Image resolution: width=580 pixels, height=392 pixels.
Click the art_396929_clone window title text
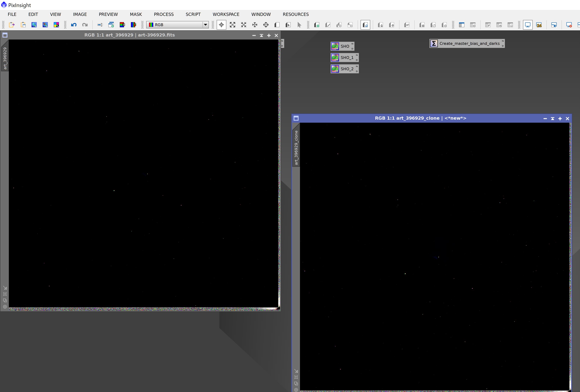[421, 118]
